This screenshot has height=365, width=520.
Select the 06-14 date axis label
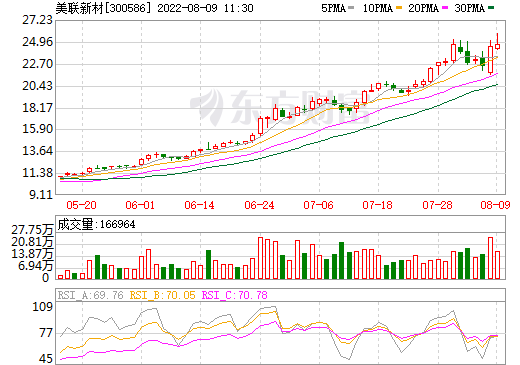pyautogui.click(x=199, y=205)
